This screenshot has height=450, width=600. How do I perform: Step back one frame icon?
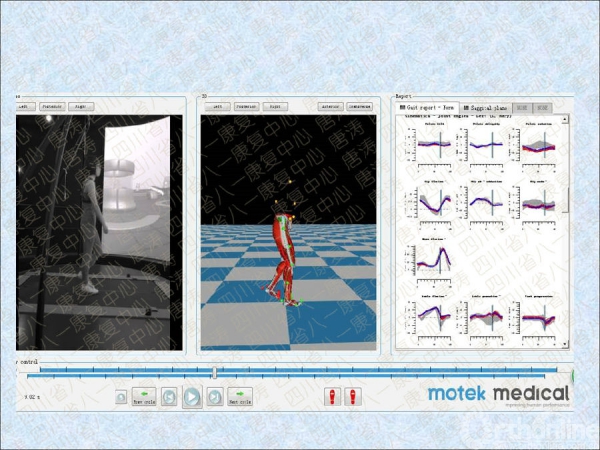tap(169, 397)
